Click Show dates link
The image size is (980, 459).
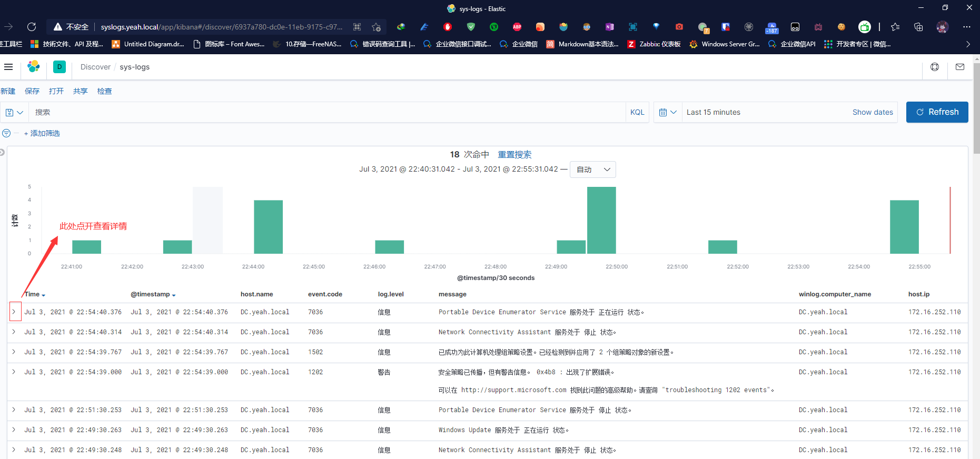(873, 112)
